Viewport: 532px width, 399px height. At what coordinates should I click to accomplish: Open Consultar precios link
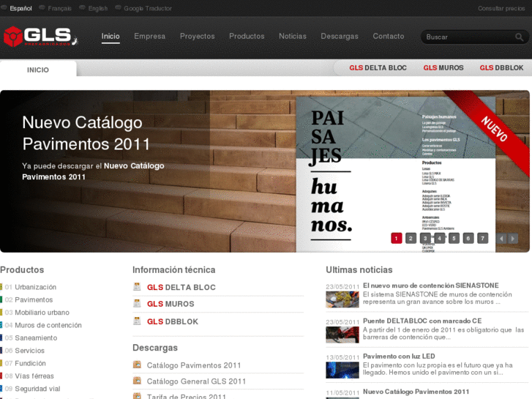[x=501, y=8]
